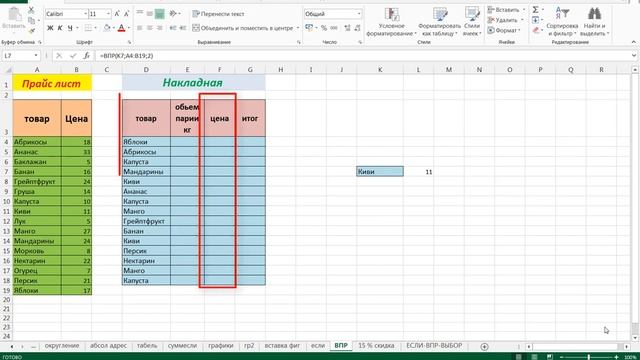Click the accounting currency format icon
The image size is (640, 360).
point(309,28)
